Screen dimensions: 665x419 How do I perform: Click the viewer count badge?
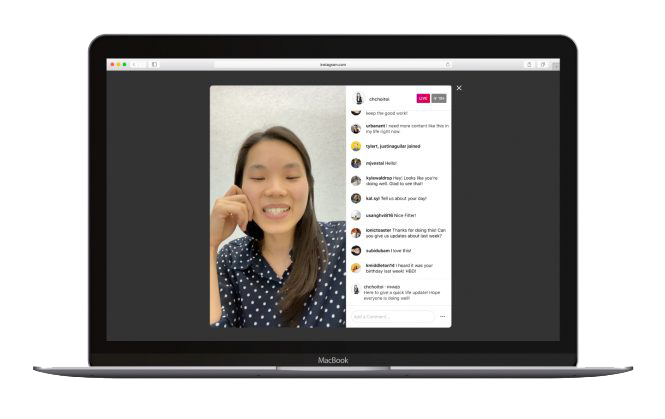[x=439, y=99]
